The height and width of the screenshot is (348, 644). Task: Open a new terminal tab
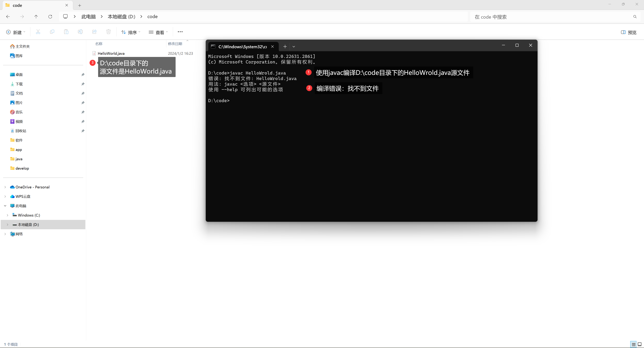285,46
